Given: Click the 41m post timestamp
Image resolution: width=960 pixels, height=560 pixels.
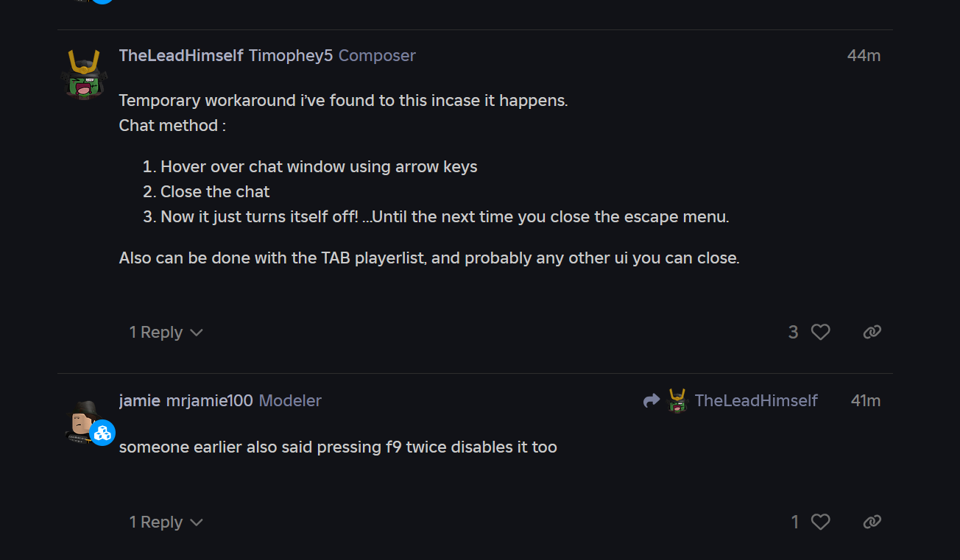Looking at the screenshot, I should pyautogui.click(x=866, y=401).
